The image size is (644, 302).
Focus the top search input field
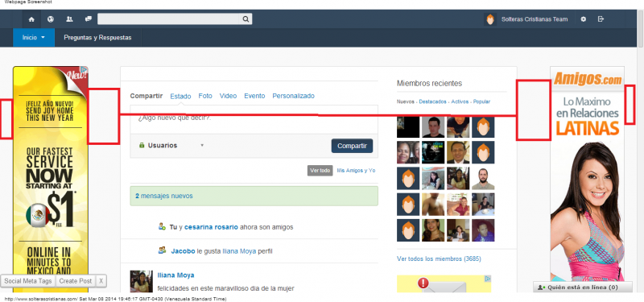[x=168, y=19]
